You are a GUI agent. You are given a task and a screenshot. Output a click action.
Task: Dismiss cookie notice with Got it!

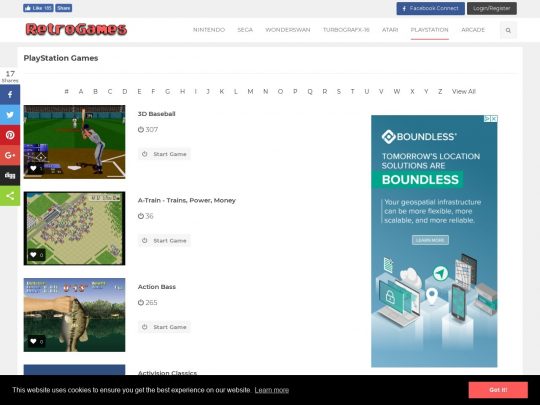(498, 390)
